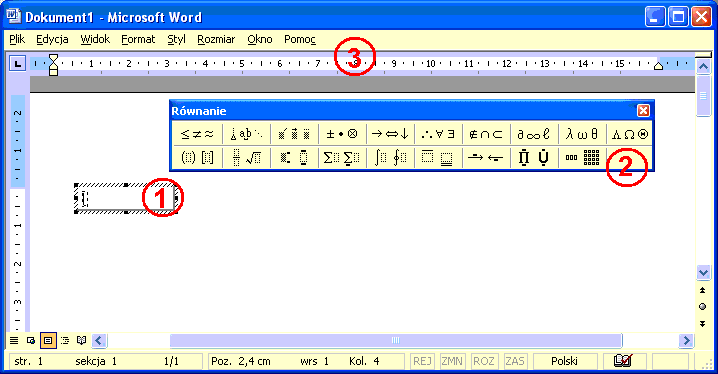
Task: Click the horizontal scrollbar left arrow
Action: (x=98, y=340)
